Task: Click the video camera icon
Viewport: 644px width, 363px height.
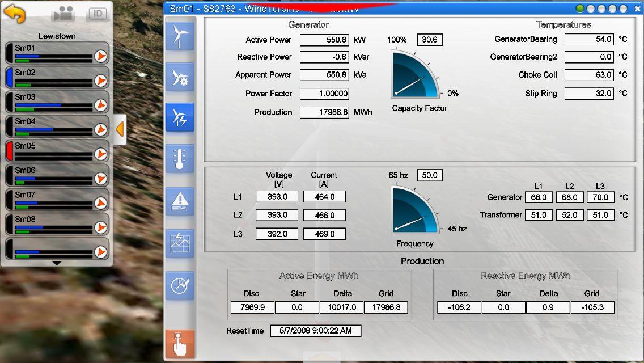Action: (63, 14)
